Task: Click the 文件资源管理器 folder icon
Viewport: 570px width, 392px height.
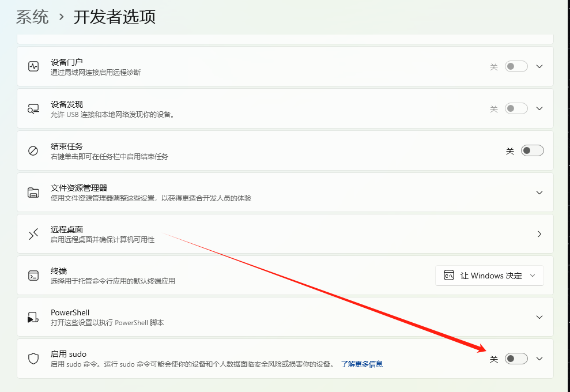Action: pyautogui.click(x=33, y=192)
